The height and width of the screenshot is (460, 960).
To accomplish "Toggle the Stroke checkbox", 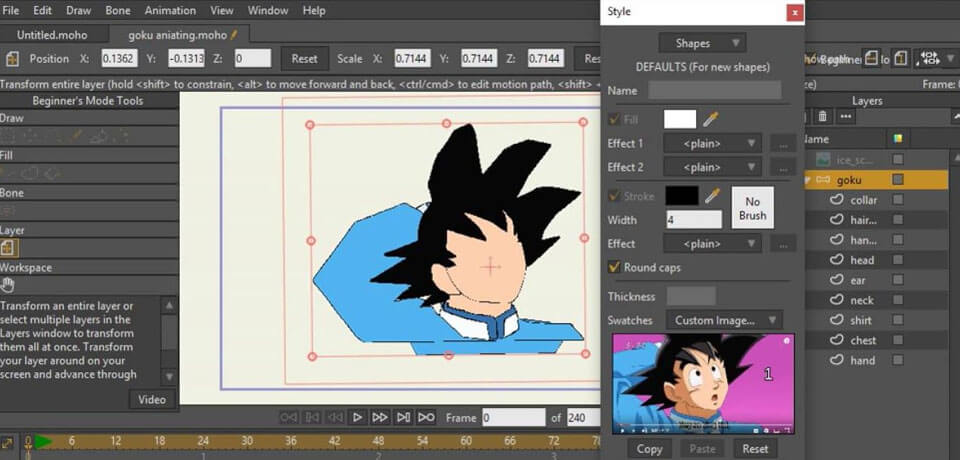I will [x=613, y=196].
